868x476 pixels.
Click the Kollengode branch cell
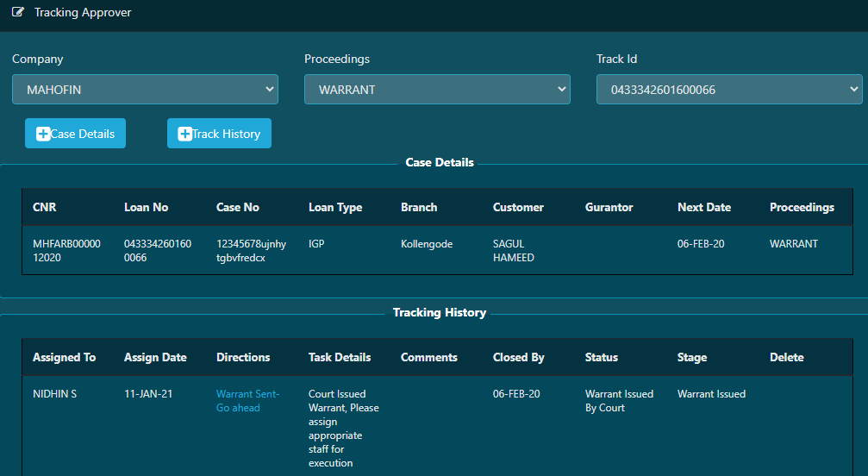[x=427, y=244]
